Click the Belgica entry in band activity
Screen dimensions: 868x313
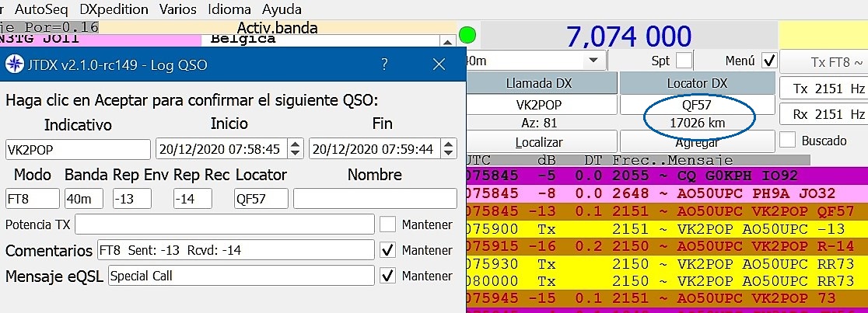tap(243, 40)
